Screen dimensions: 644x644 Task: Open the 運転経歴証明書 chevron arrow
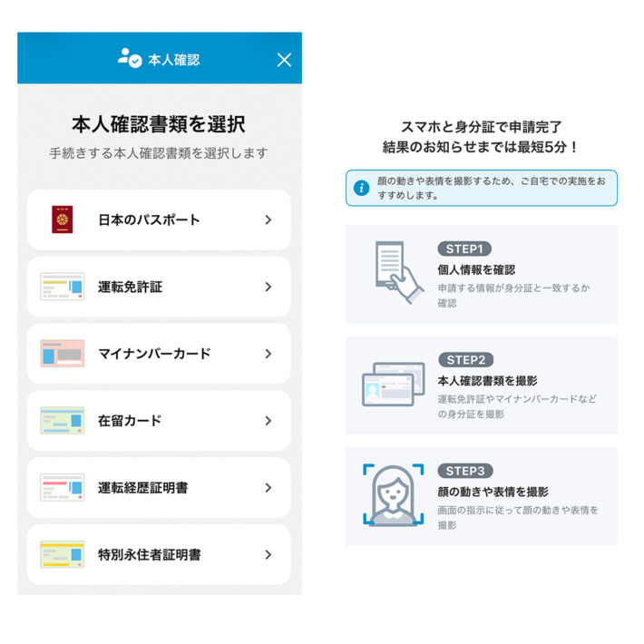[x=268, y=488]
